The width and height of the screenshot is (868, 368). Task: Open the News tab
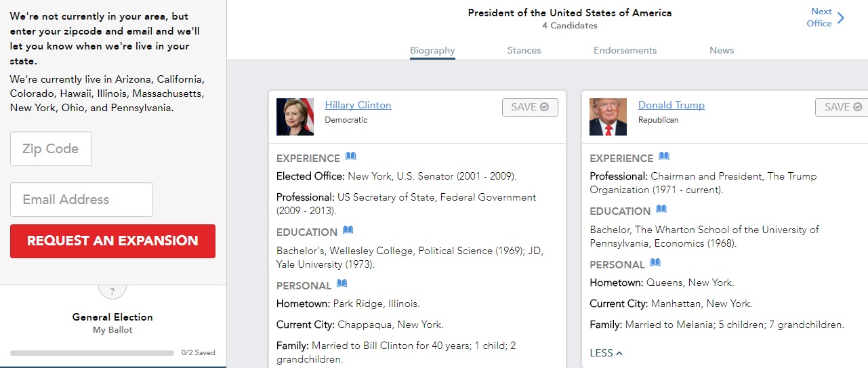tap(722, 50)
